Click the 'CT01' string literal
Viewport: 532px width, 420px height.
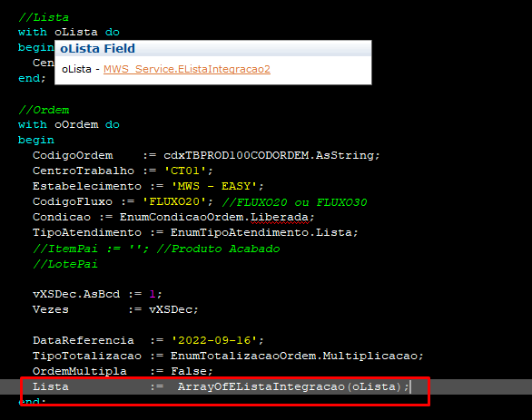click(185, 171)
